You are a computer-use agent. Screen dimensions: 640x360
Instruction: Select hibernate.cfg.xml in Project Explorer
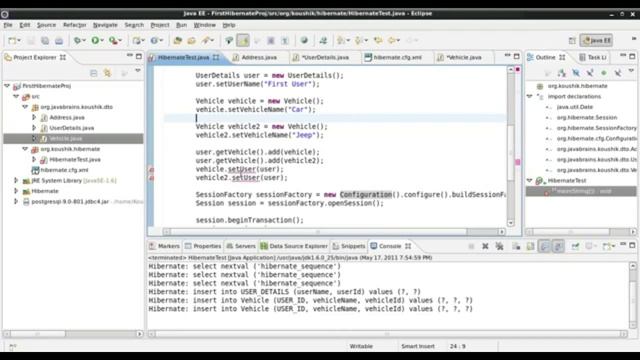(x=64, y=170)
